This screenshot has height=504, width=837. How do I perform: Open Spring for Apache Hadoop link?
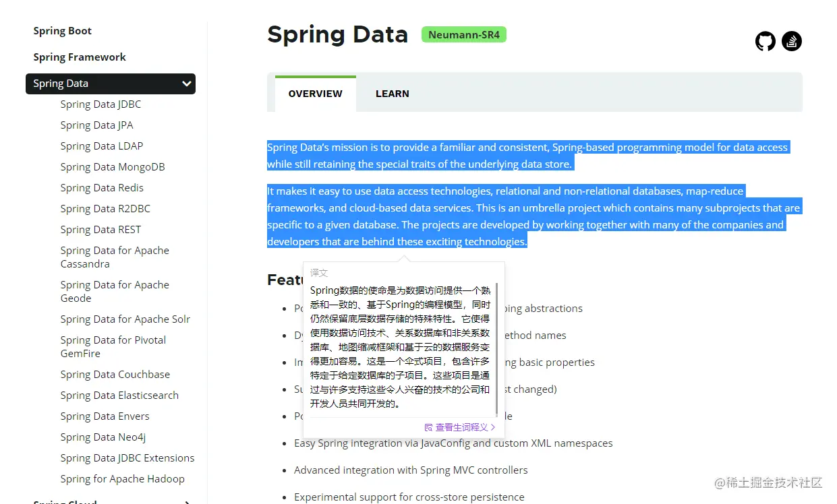point(122,479)
